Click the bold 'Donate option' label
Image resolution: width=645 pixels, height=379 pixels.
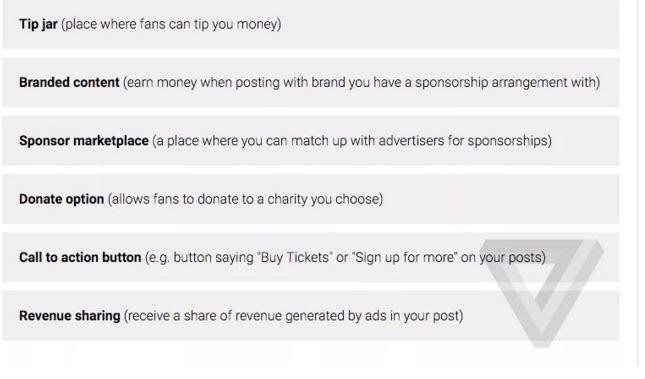tap(61, 199)
